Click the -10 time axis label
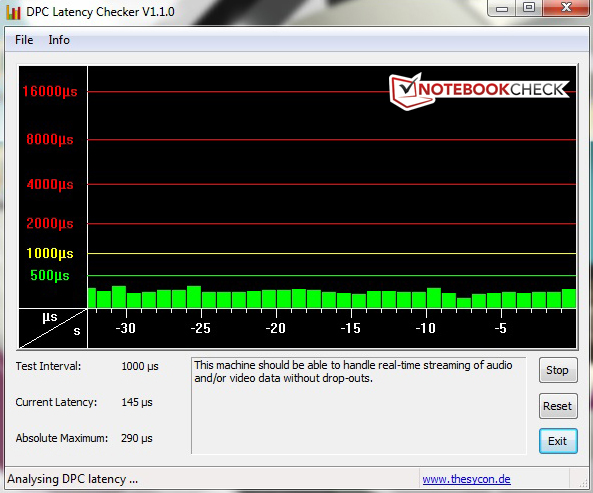Image resolution: width=593 pixels, height=493 pixels. click(425, 328)
